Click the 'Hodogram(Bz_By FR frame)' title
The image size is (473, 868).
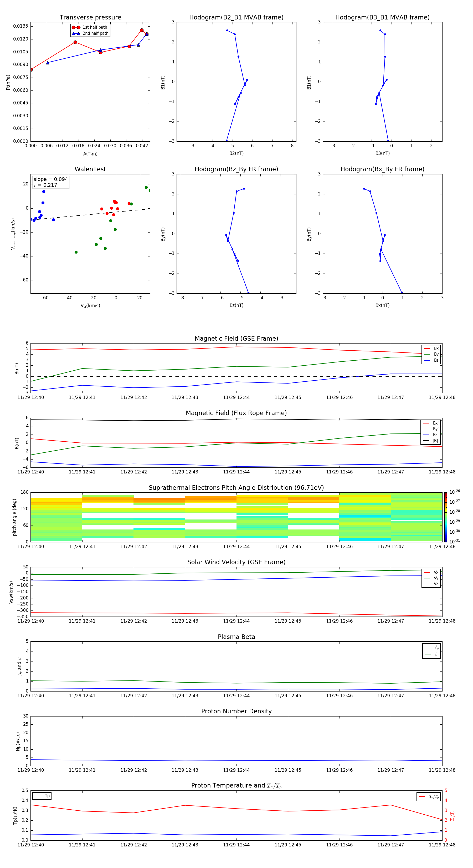point(236,169)
